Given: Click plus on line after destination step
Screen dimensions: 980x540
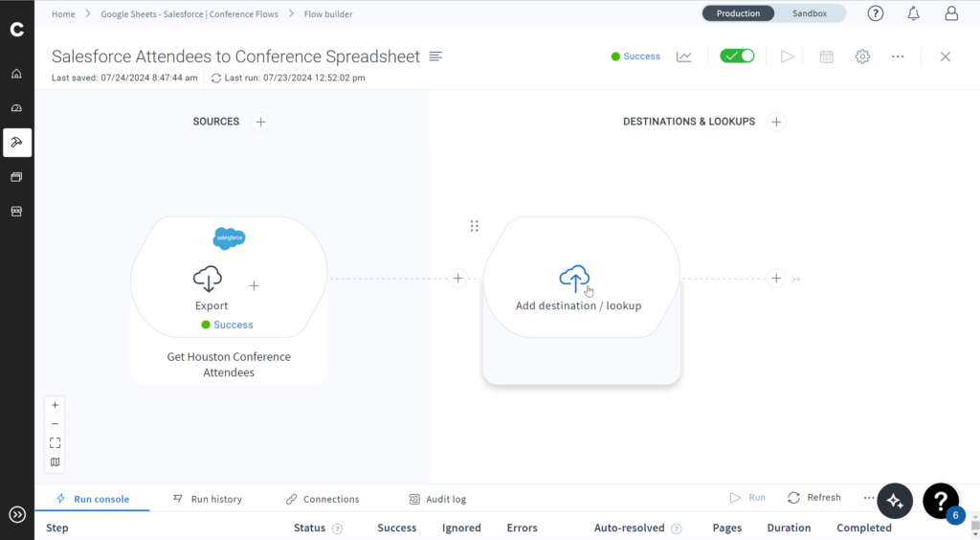Looking at the screenshot, I should [776, 278].
